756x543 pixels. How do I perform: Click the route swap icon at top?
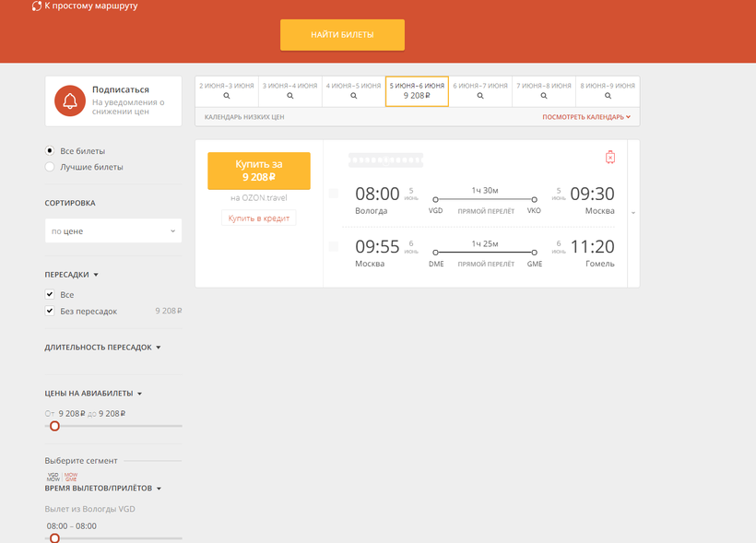click(36, 6)
